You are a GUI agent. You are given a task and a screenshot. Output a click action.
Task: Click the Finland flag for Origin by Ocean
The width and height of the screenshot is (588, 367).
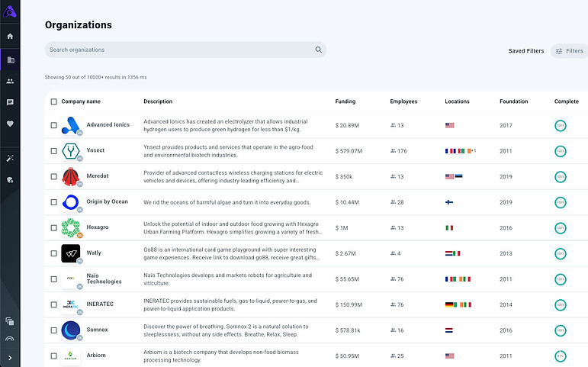(x=449, y=202)
